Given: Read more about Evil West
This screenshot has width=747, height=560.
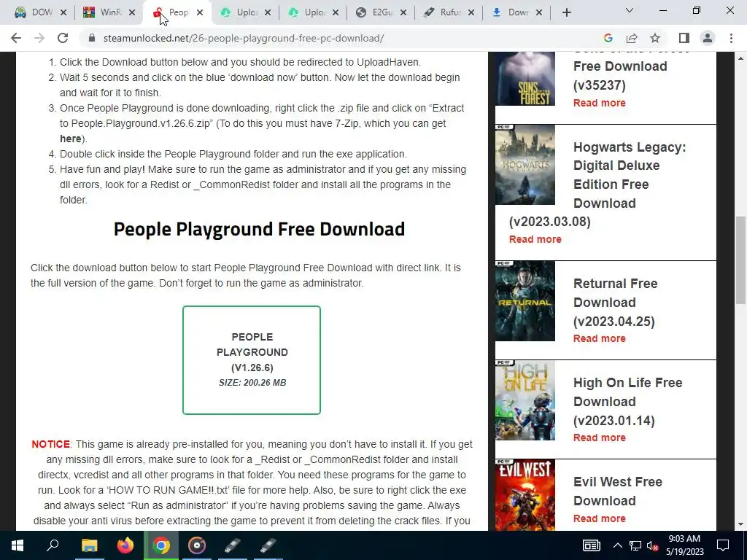Looking at the screenshot, I should [x=600, y=518].
